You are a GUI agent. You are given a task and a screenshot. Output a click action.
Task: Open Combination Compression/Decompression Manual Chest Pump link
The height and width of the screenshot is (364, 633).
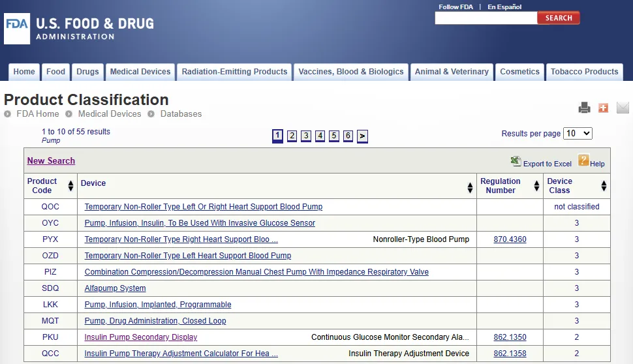(x=256, y=272)
